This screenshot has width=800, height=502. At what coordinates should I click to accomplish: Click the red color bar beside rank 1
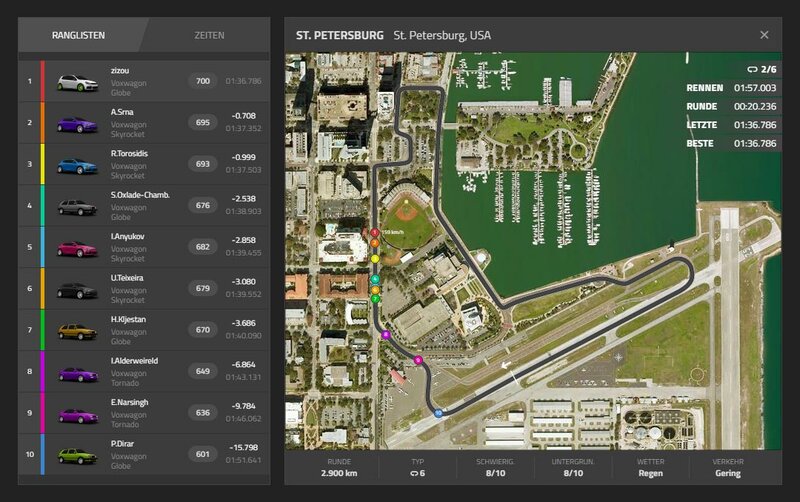tap(43, 81)
